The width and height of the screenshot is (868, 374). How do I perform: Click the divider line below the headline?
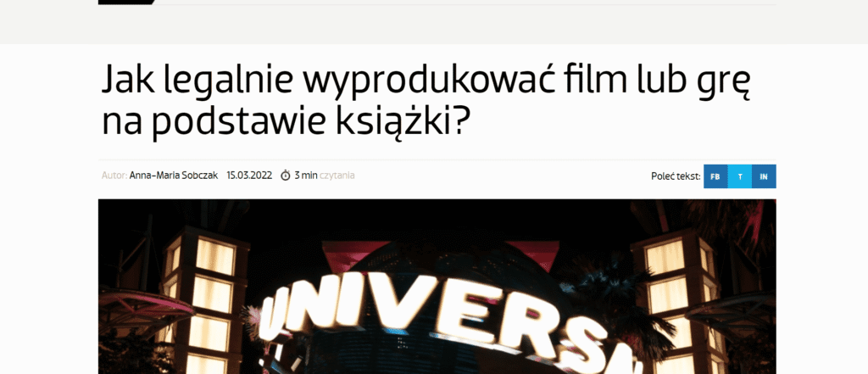coord(437,160)
